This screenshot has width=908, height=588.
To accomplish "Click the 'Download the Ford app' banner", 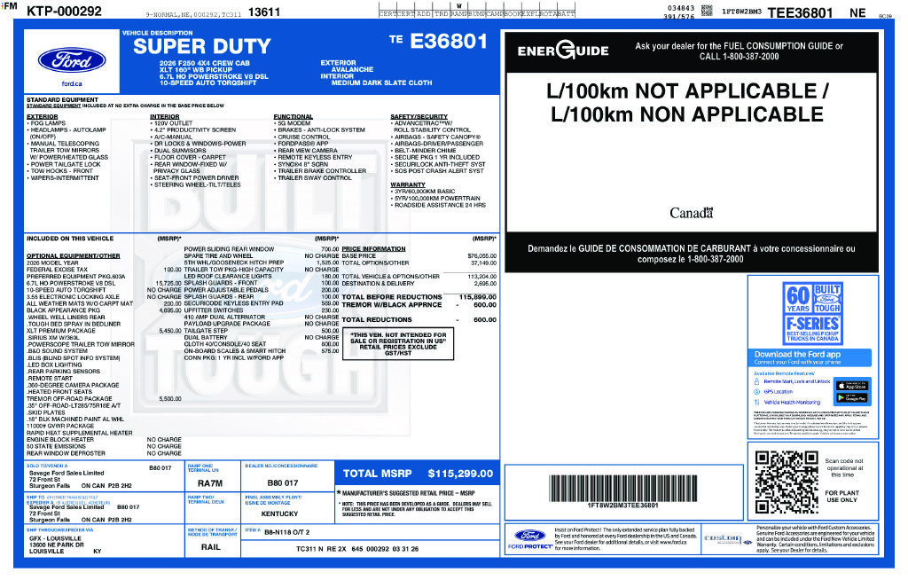I will coord(810,357).
